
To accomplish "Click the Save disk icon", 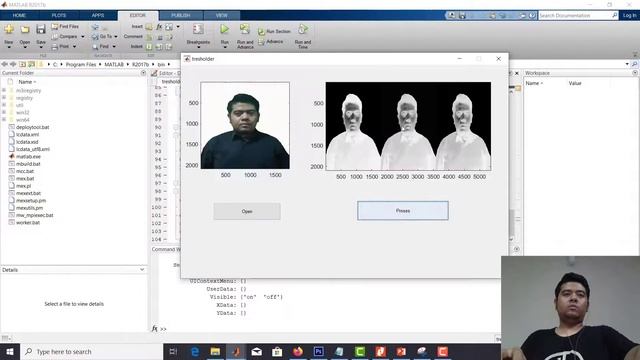I will click(40, 29).
